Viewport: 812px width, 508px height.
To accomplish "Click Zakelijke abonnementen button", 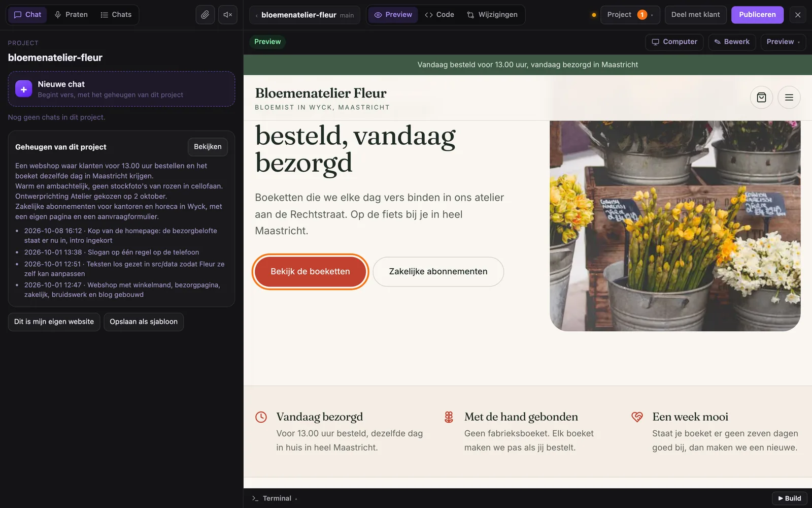I will pos(438,272).
